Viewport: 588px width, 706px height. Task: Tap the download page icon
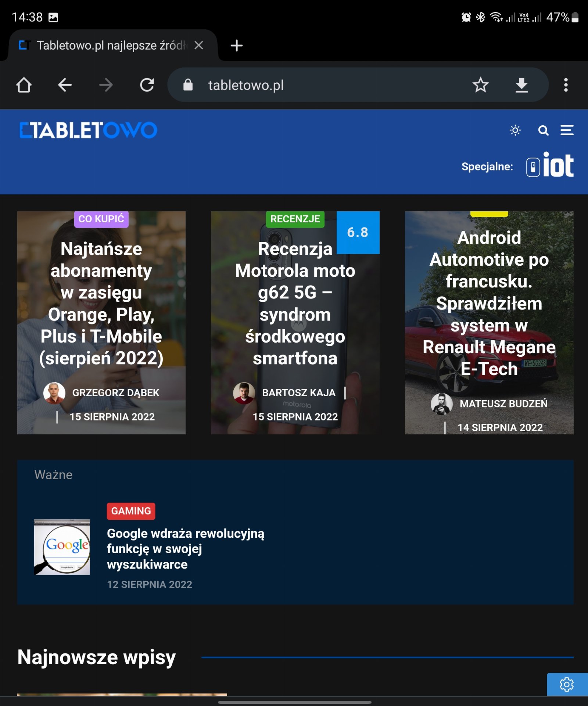pyautogui.click(x=521, y=85)
